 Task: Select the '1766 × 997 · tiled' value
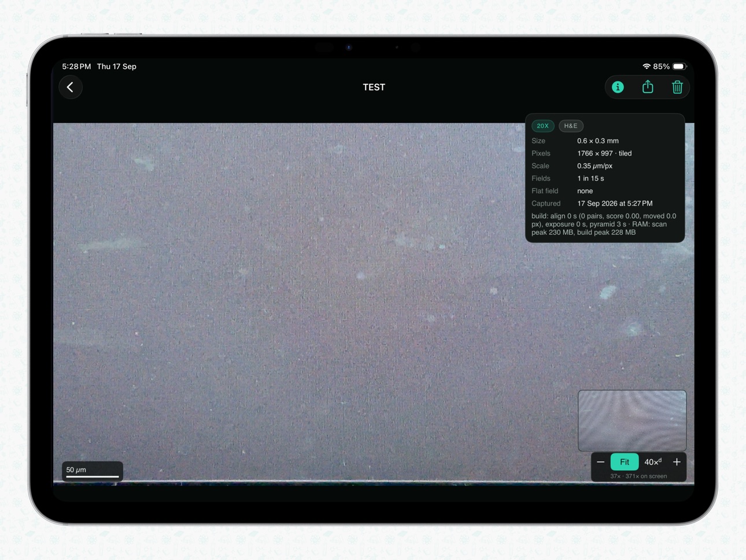(x=604, y=153)
